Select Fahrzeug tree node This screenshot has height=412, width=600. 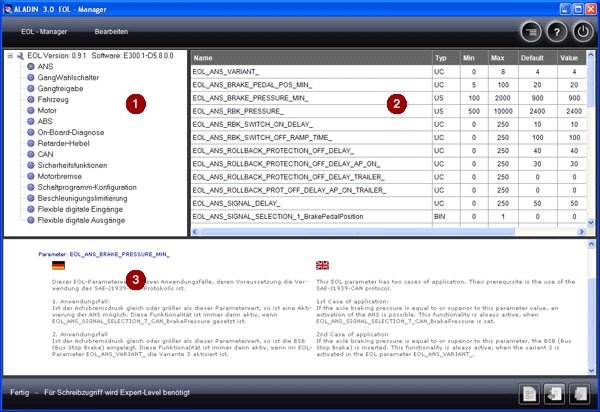53,99
